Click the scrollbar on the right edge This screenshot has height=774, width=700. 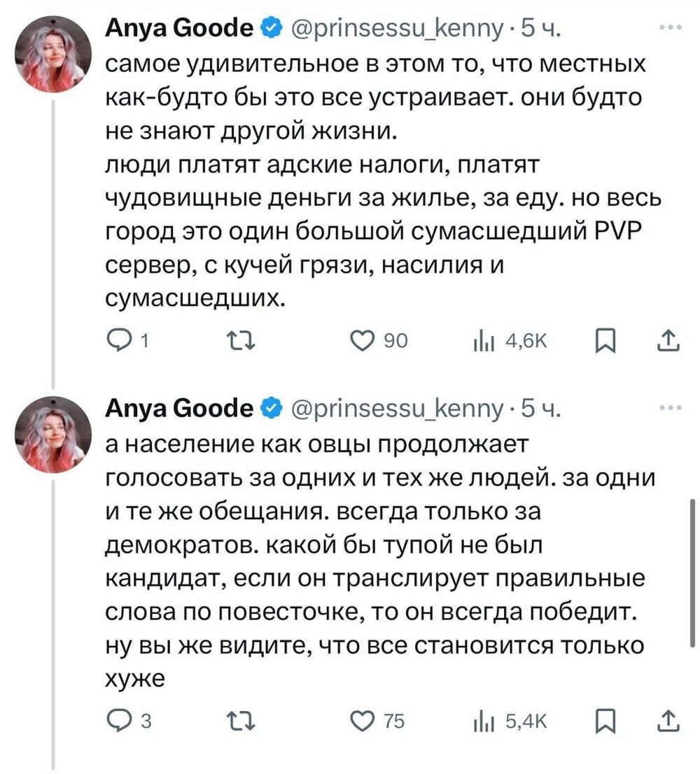[x=692, y=574]
